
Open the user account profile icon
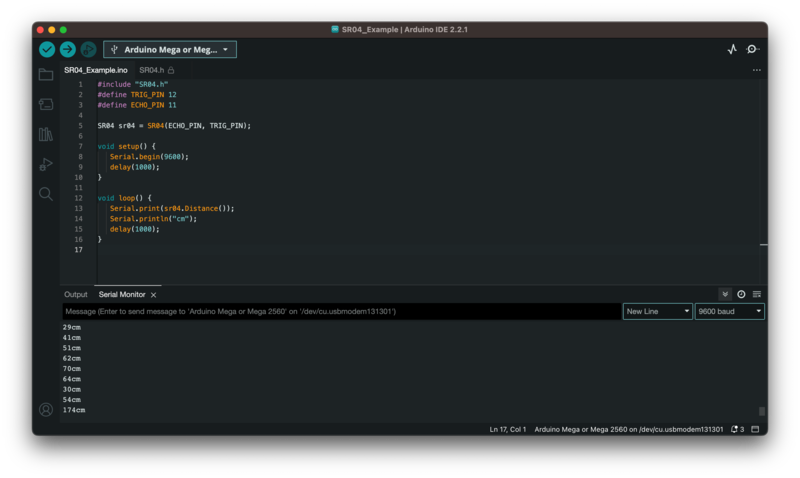(46, 410)
